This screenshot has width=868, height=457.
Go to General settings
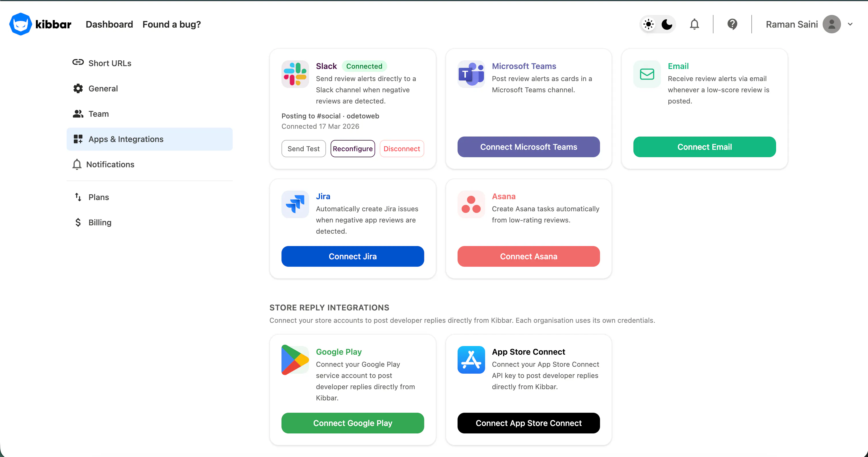pyautogui.click(x=150, y=88)
